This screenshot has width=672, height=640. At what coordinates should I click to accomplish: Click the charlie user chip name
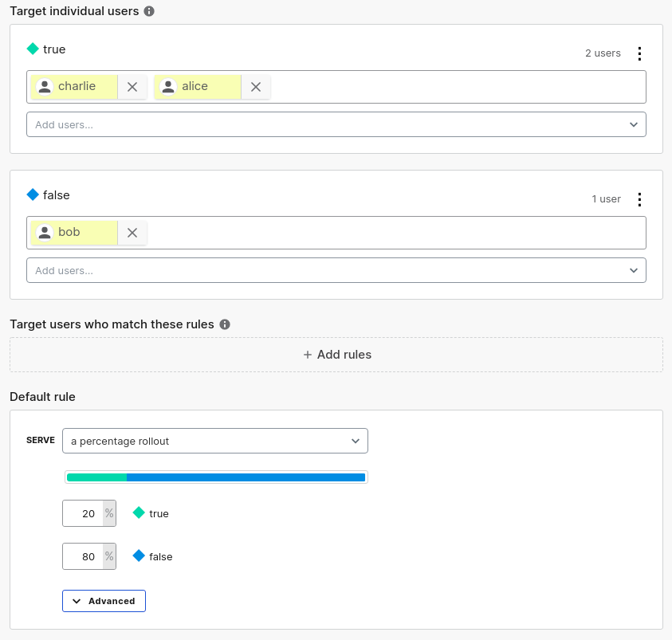click(77, 86)
